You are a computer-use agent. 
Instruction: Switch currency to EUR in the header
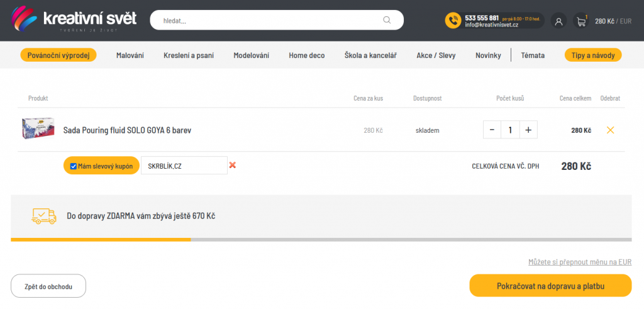[x=626, y=21]
